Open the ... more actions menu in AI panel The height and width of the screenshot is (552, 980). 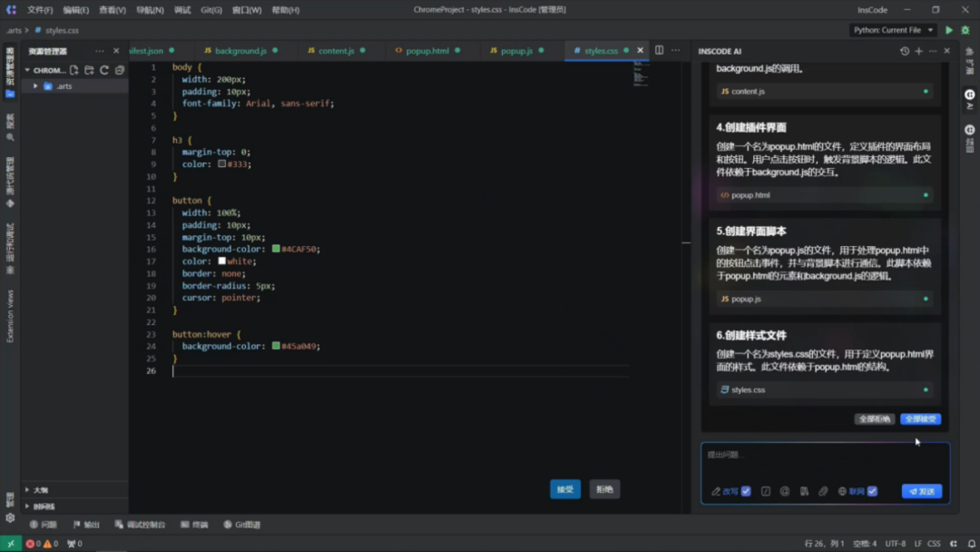pyautogui.click(x=933, y=51)
